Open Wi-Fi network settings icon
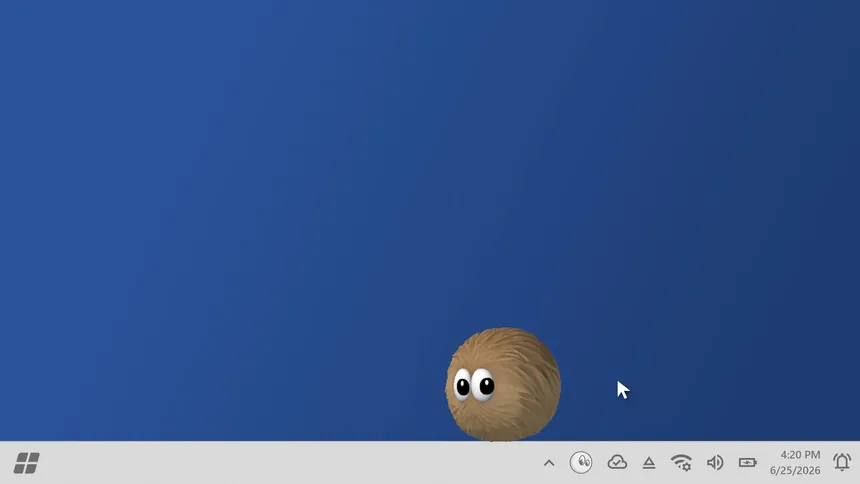This screenshot has width=860, height=484. click(681, 463)
